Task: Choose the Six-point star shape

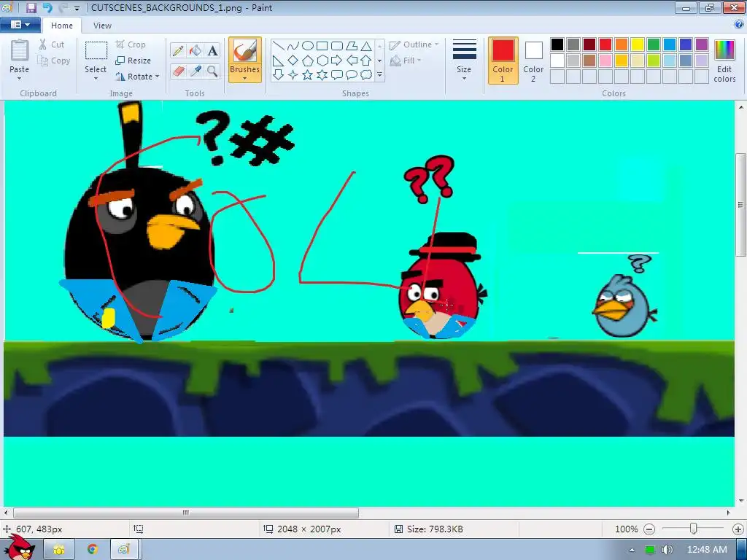Action: [322, 75]
